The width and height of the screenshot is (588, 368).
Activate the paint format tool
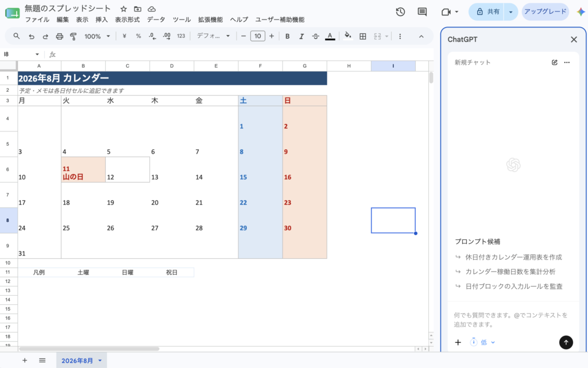[73, 36]
